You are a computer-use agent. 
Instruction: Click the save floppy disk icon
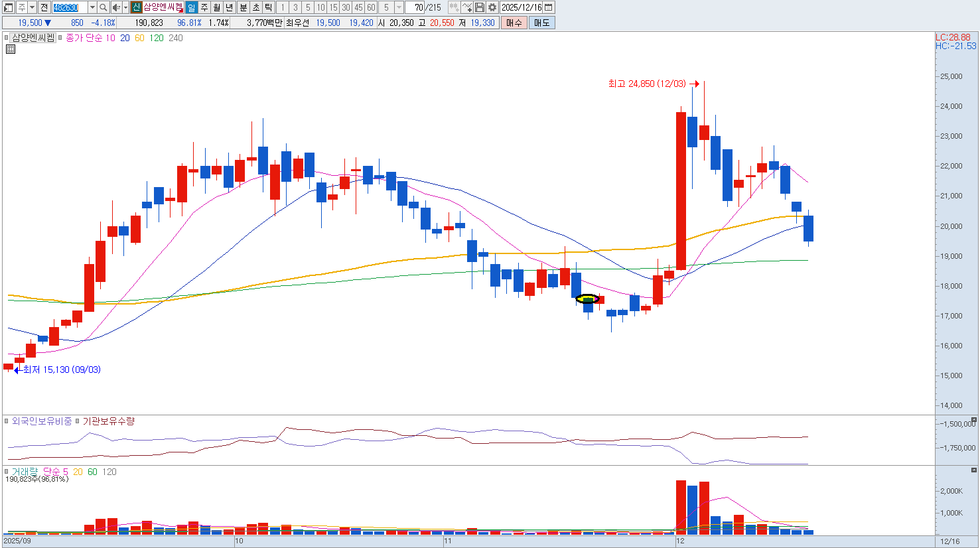(480, 7)
